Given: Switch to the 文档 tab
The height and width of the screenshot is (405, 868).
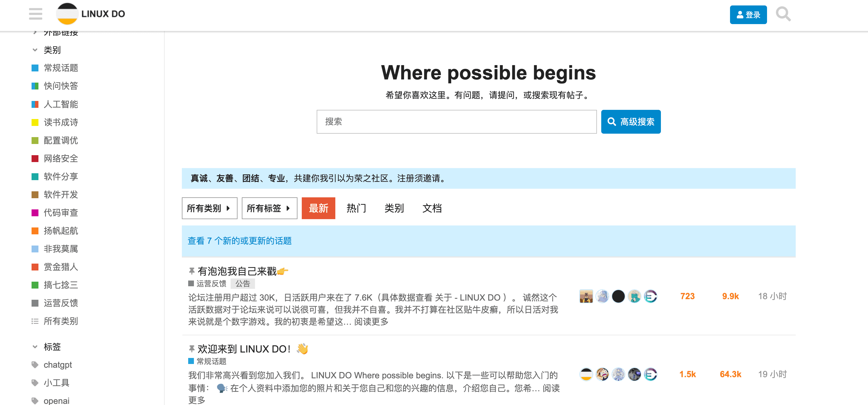Looking at the screenshot, I should click(x=432, y=208).
